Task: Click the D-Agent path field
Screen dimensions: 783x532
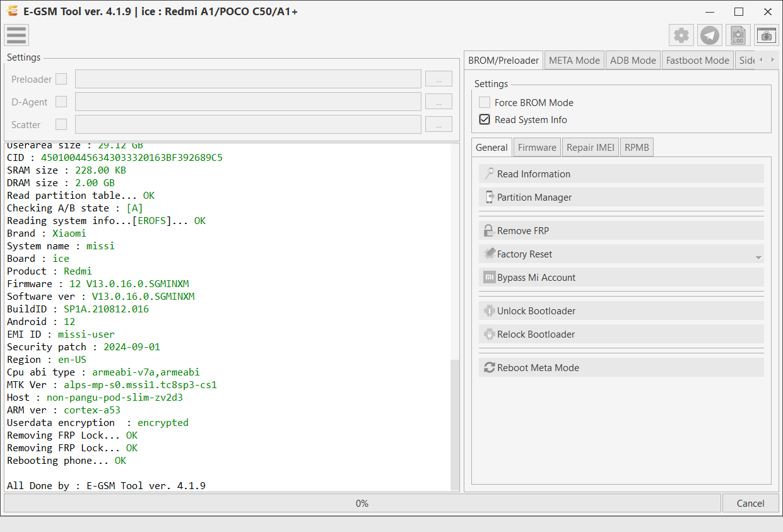Action: 248,102
